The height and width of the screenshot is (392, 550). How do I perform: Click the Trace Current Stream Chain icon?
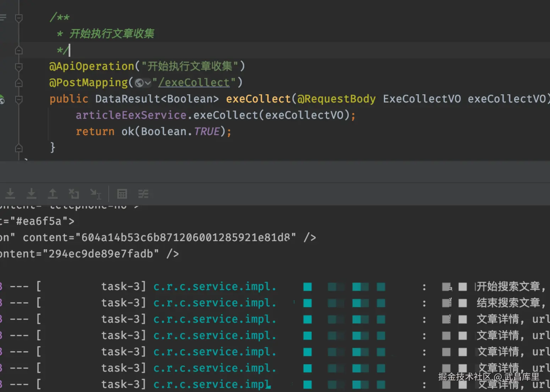[143, 194]
